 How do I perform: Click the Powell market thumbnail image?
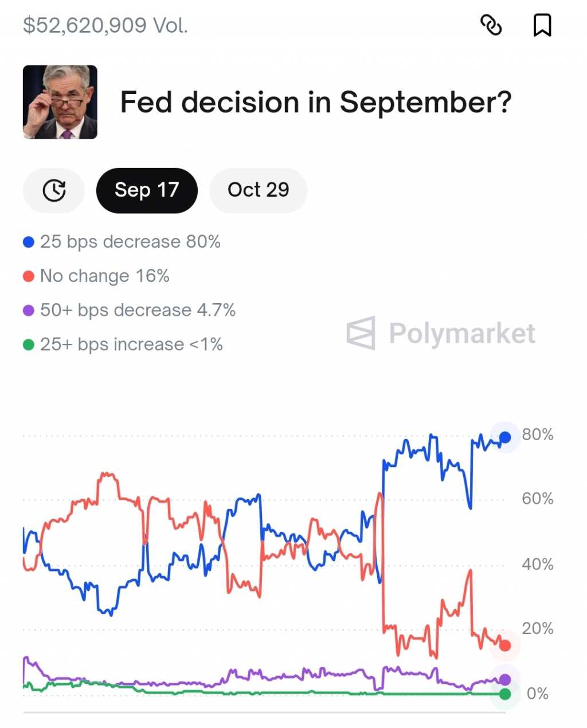(60, 102)
